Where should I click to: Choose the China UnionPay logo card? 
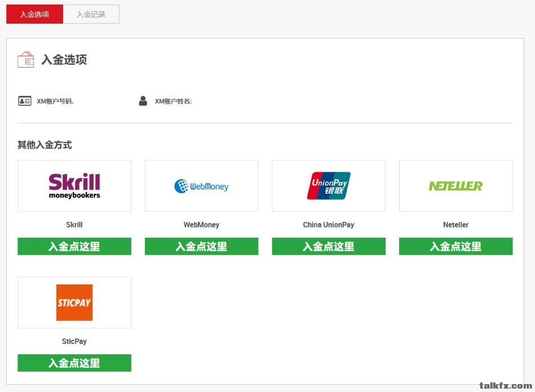(329, 186)
